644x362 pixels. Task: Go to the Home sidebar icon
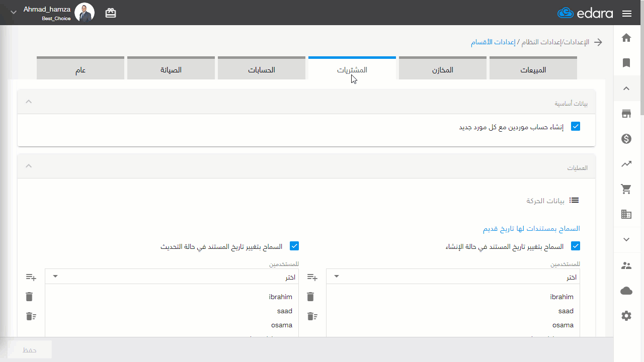626,38
